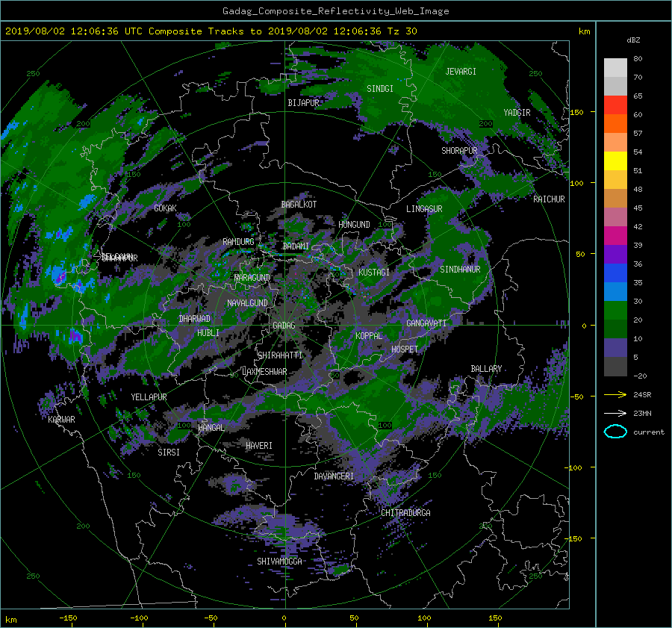Click the -150 tick on bottom axis

[68, 618]
